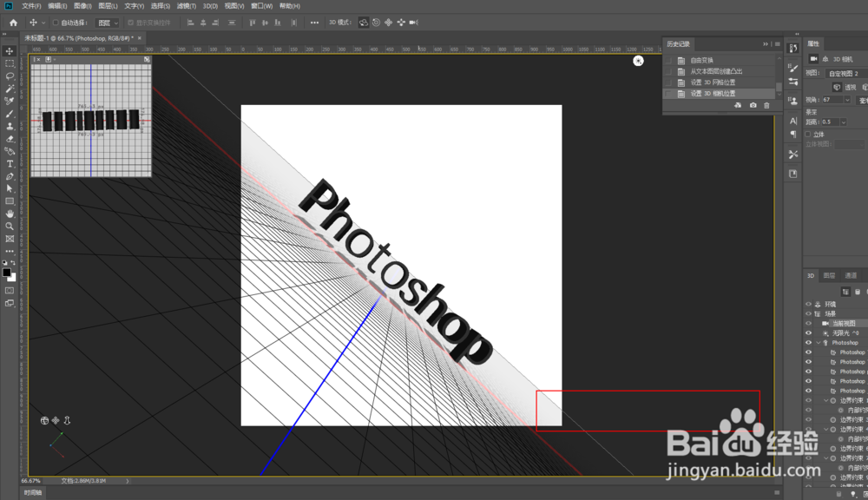This screenshot has height=500, width=868.
Task: Select the Rectangle shape tool
Action: [10, 201]
